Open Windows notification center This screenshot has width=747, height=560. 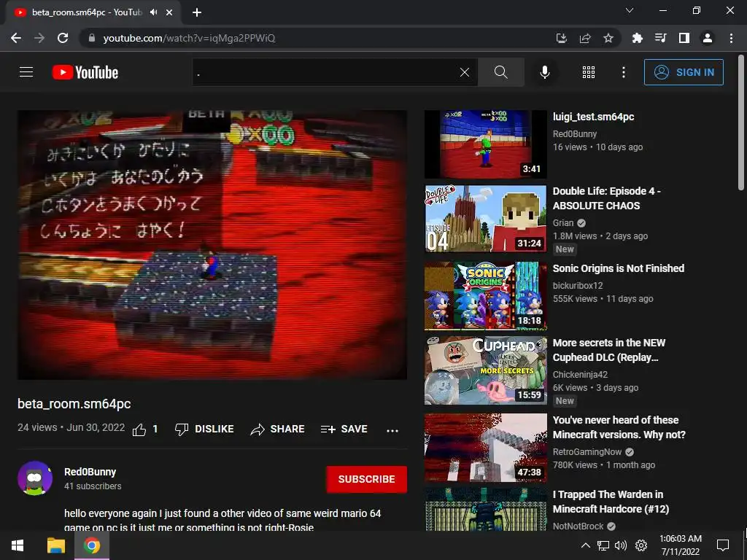click(x=723, y=545)
